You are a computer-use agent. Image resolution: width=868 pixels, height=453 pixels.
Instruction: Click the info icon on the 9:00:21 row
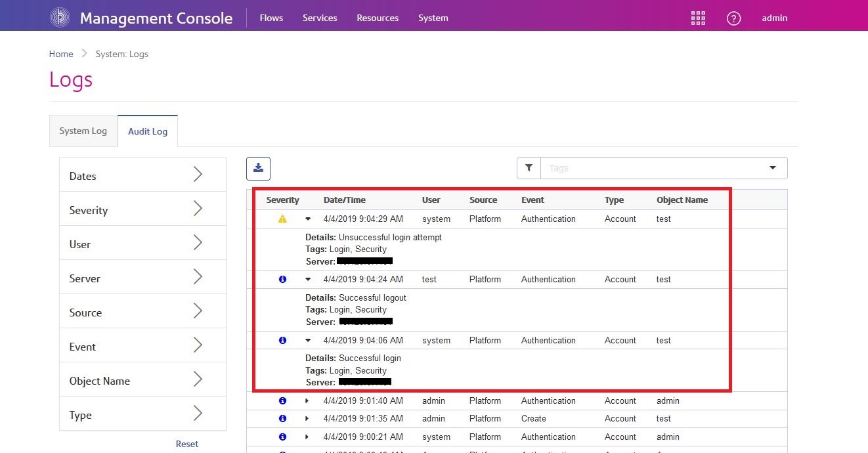point(282,437)
